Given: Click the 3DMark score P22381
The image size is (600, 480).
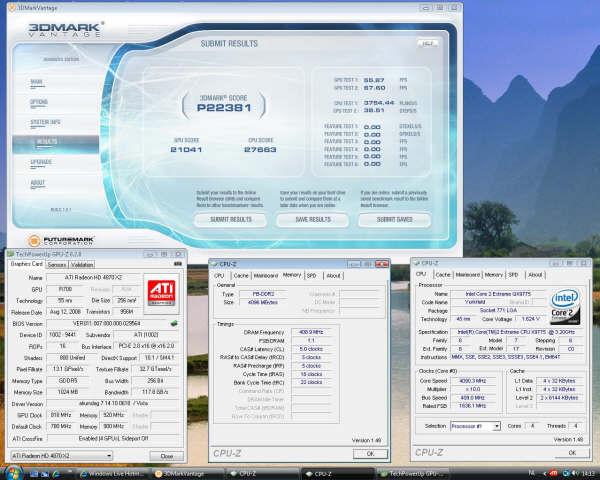Looking at the screenshot, I should click(224, 108).
